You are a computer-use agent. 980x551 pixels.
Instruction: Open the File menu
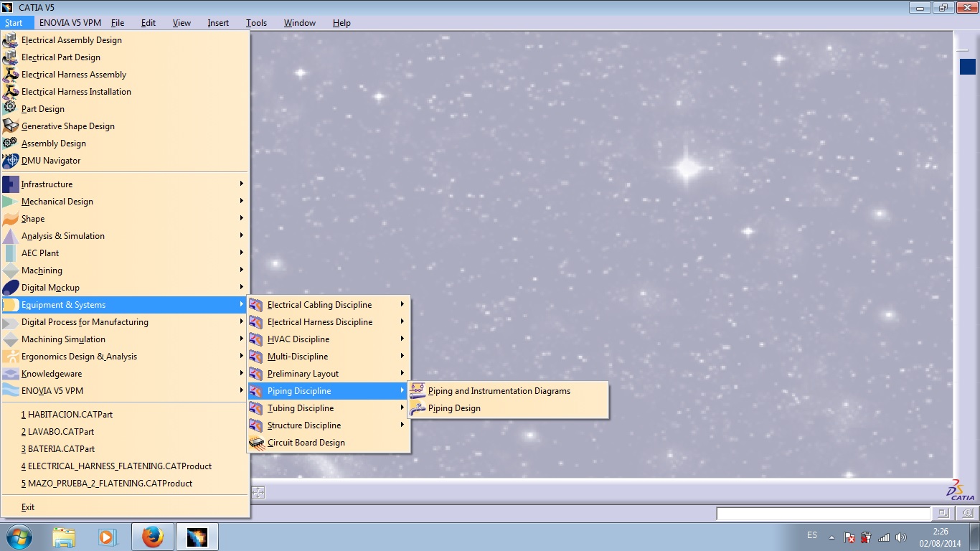coord(118,23)
